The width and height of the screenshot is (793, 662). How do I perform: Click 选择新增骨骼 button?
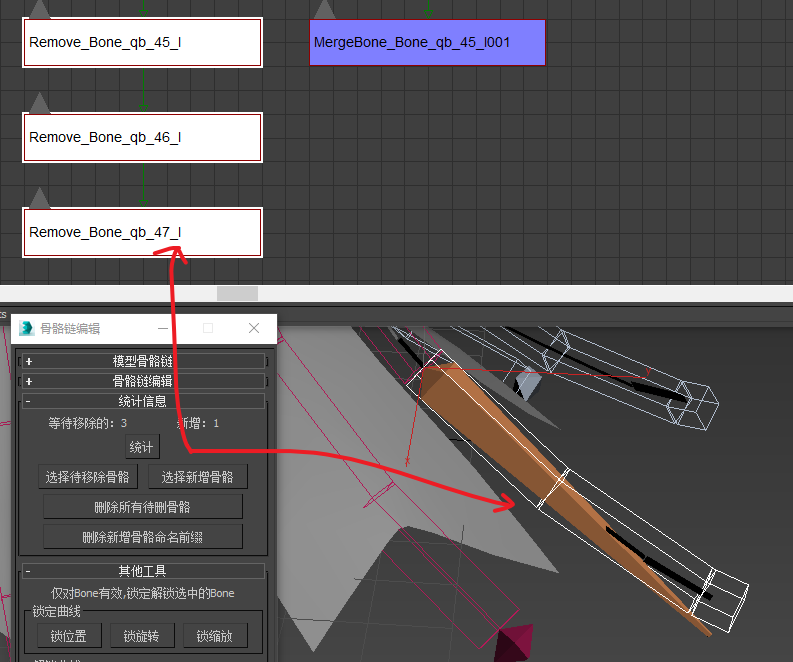click(198, 477)
